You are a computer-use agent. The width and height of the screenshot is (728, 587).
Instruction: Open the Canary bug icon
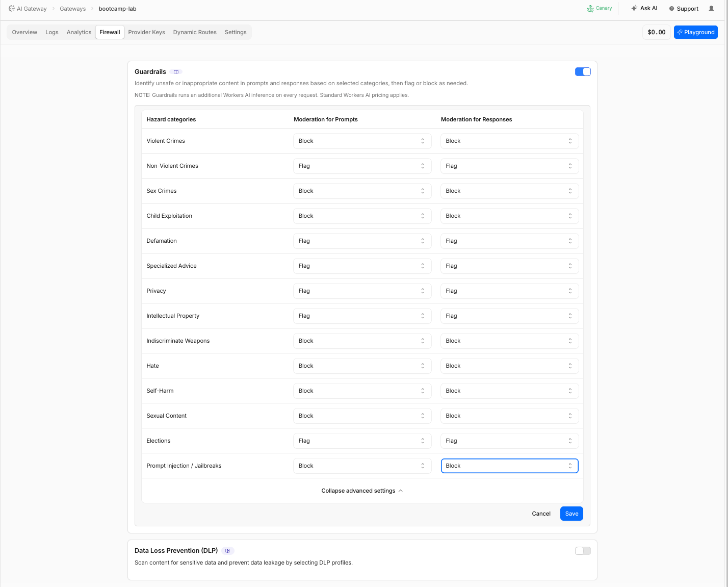tap(590, 9)
